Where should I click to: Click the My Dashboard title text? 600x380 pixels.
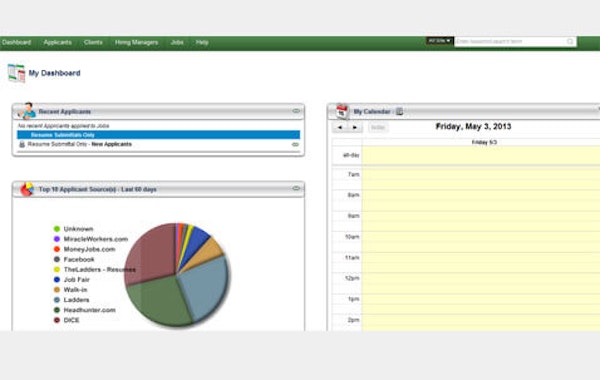(55, 73)
